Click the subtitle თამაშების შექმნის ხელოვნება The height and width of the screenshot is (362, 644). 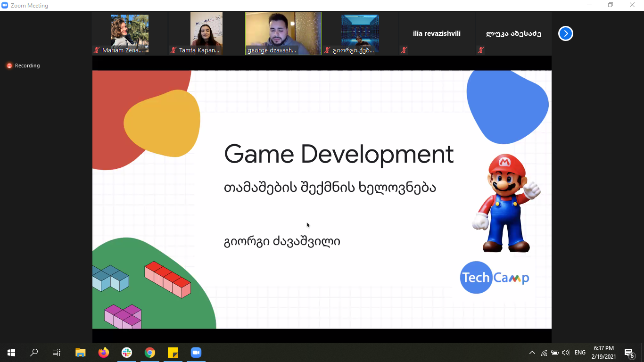pyautogui.click(x=330, y=188)
